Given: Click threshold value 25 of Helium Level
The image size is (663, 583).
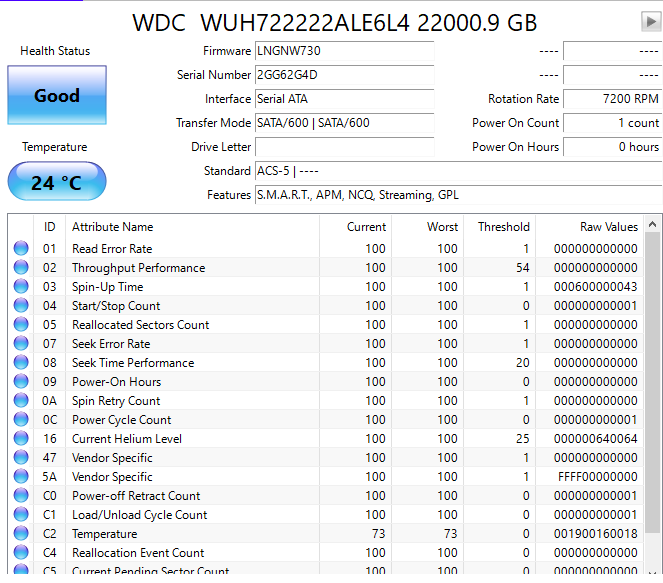Looking at the screenshot, I should click(x=522, y=439).
